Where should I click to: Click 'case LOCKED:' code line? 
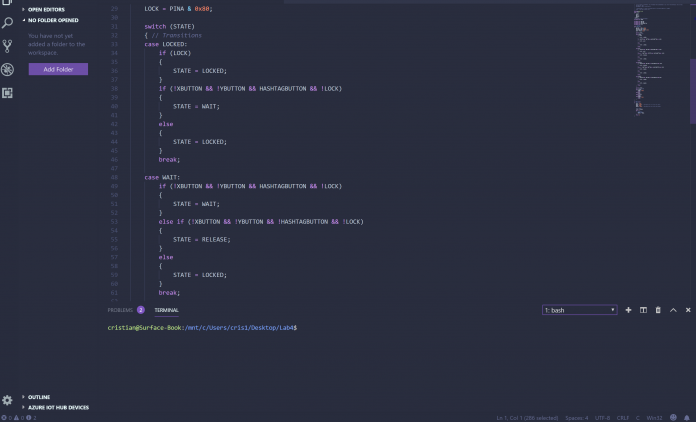pos(166,44)
